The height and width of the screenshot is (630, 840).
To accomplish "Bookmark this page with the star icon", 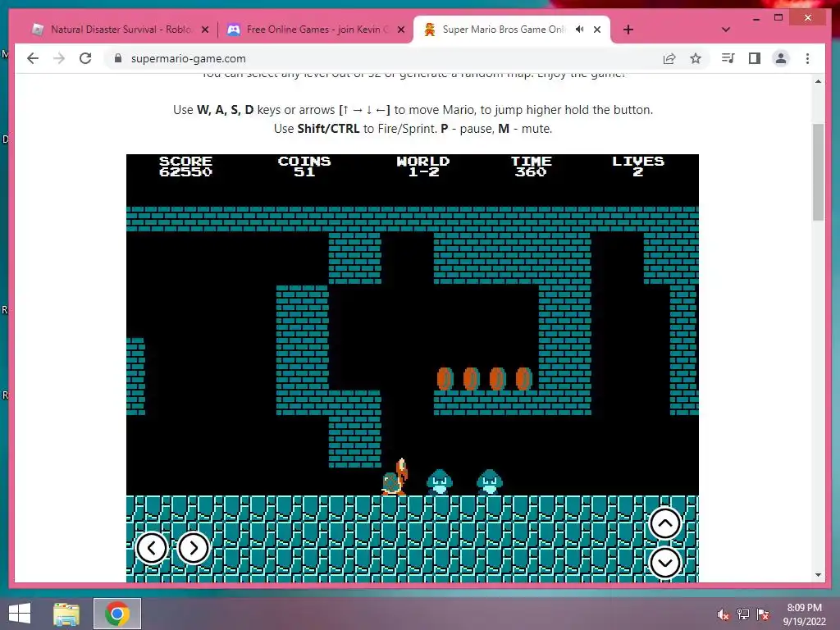I will click(696, 58).
